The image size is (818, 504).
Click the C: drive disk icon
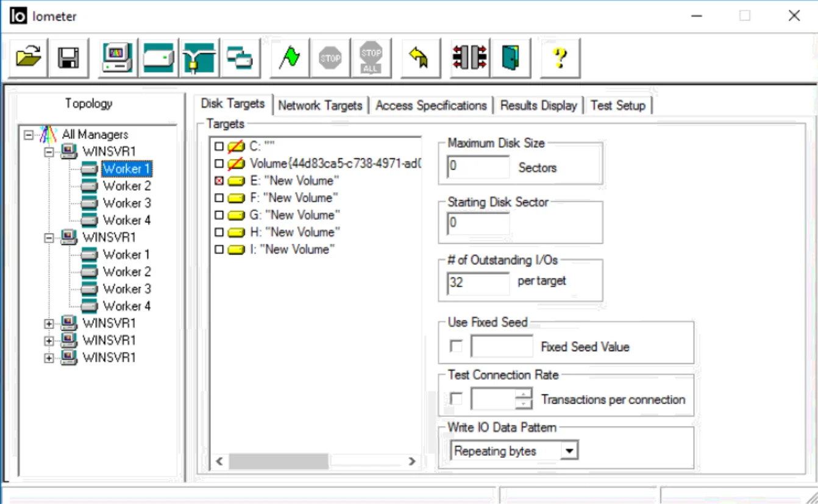click(x=235, y=147)
